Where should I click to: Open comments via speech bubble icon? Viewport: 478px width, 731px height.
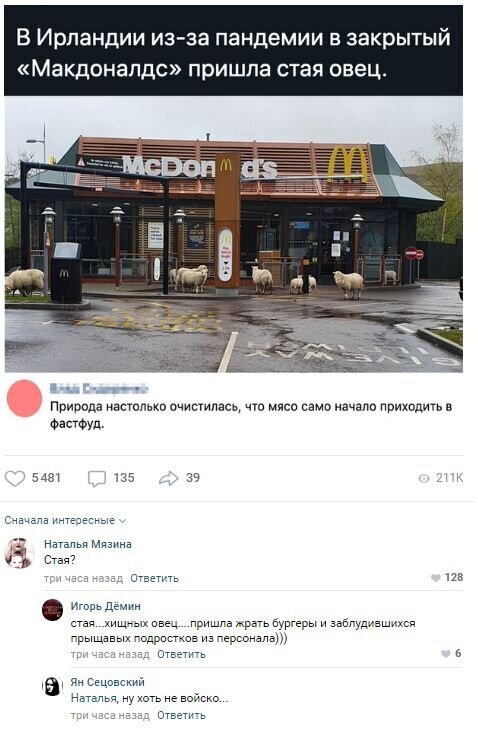pos(97,478)
